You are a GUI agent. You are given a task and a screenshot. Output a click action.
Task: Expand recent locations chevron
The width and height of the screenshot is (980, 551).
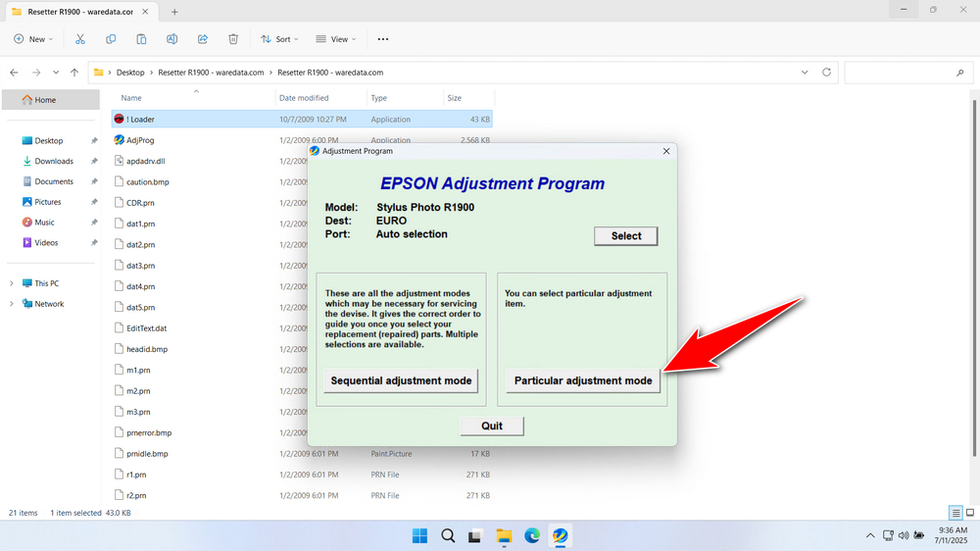pyautogui.click(x=56, y=73)
